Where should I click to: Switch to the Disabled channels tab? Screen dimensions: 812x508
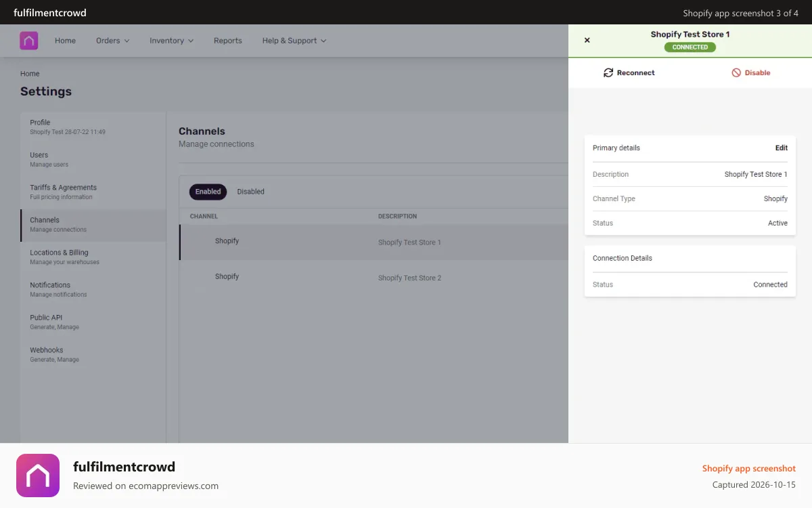pos(250,192)
